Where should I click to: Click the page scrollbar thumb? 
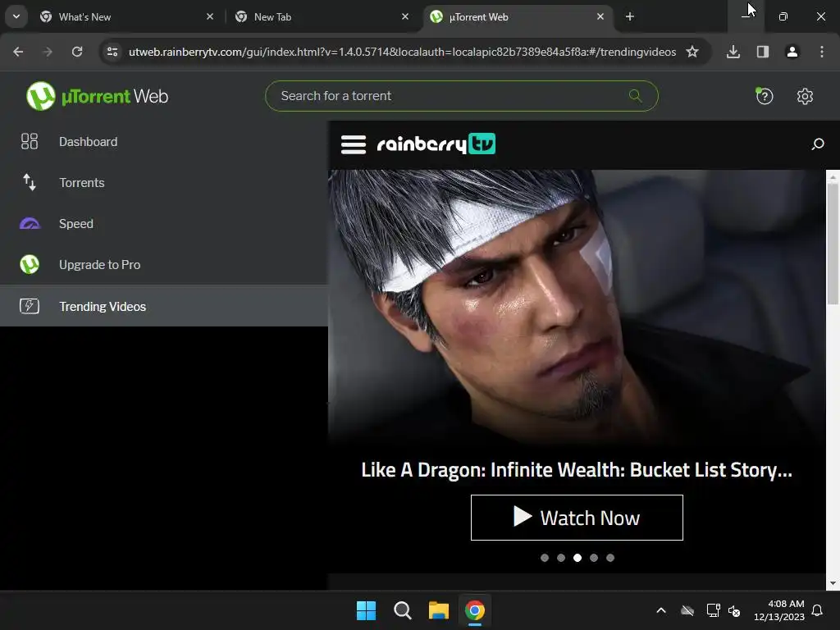tap(833, 244)
